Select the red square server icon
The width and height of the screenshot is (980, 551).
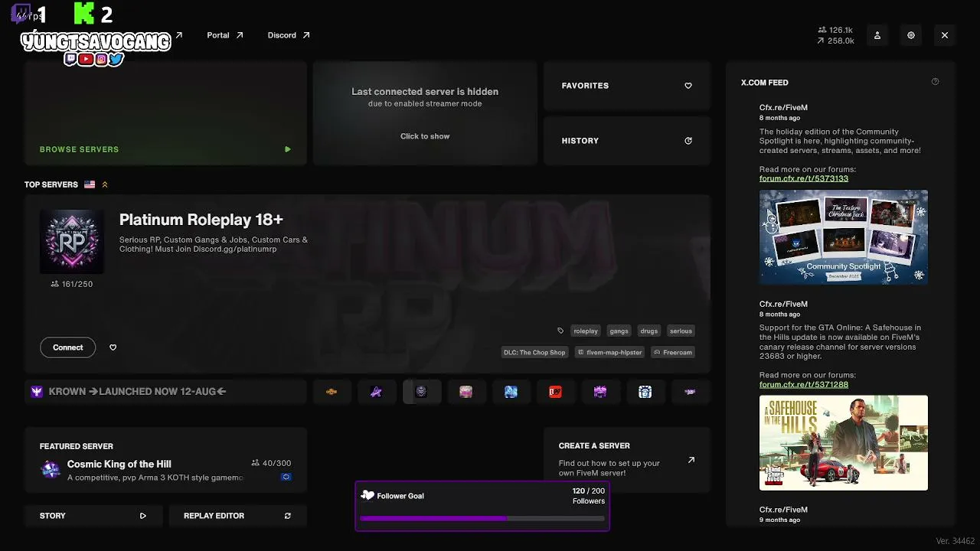click(556, 392)
